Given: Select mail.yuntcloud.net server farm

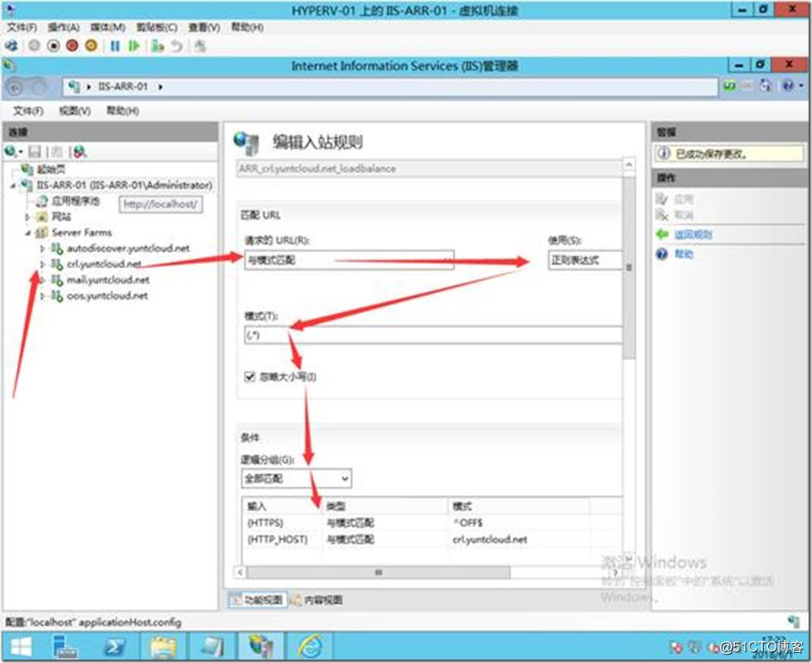Looking at the screenshot, I should tap(108, 280).
